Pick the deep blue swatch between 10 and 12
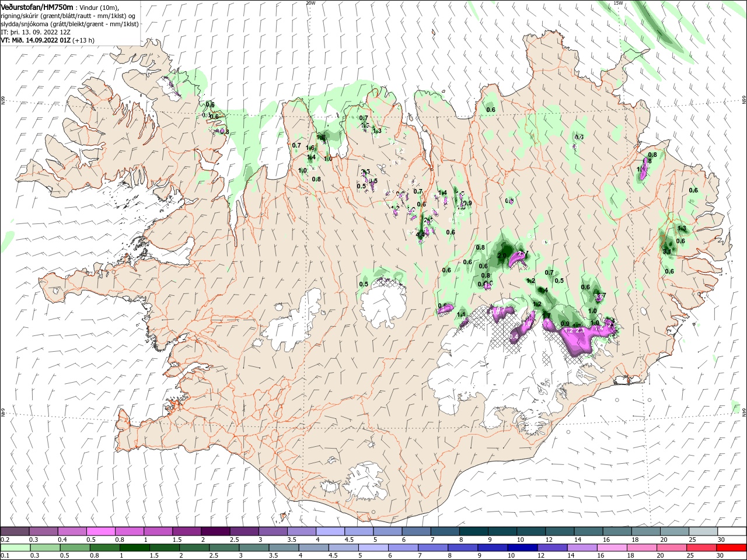Screen dimensions: 747x560 point(522,548)
